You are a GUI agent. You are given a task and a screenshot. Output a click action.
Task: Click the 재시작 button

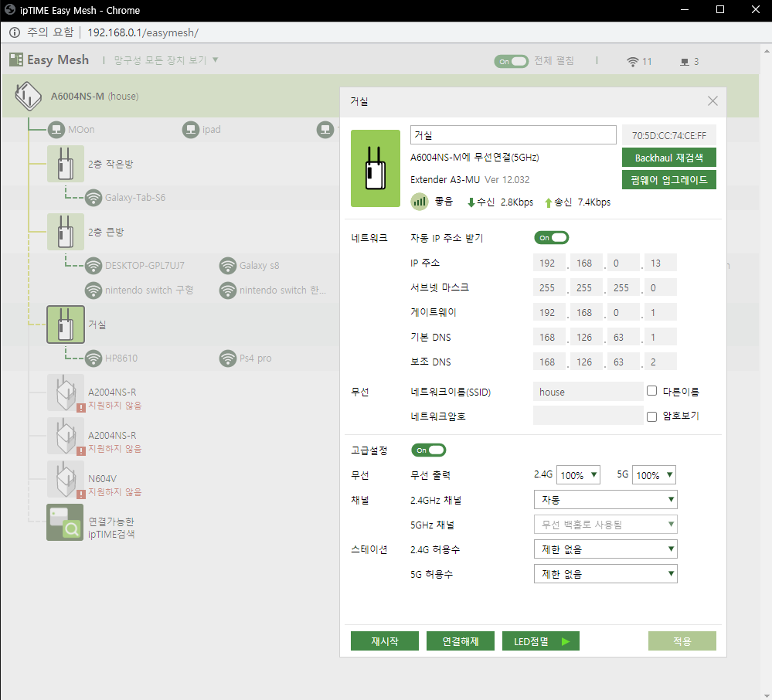385,641
